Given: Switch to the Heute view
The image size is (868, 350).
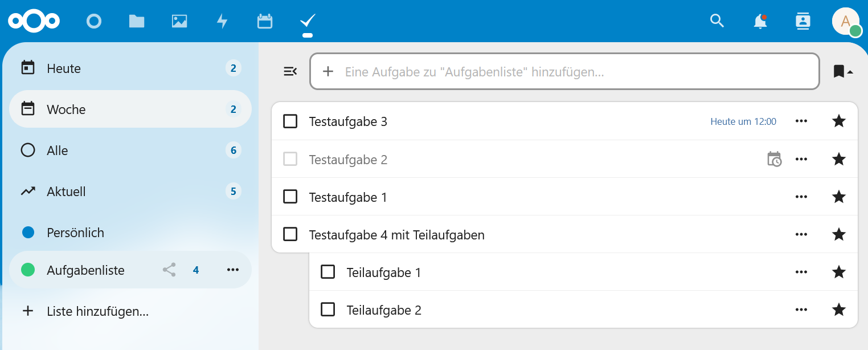Looking at the screenshot, I should pyautogui.click(x=63, y=68).
